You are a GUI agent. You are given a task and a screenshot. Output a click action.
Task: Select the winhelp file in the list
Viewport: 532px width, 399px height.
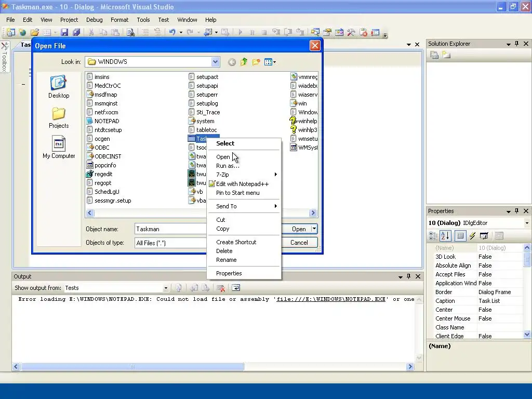click(303, 121)
